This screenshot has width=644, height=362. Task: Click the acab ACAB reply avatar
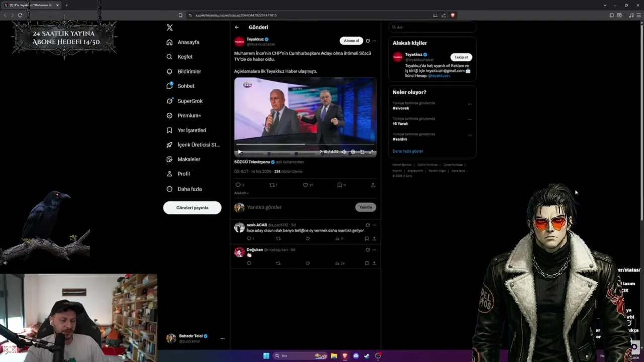point(239,227)
